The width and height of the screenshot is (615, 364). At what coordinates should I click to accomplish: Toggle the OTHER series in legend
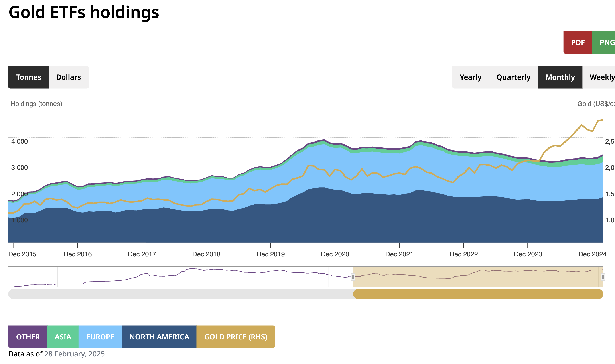tap(28, 337)
